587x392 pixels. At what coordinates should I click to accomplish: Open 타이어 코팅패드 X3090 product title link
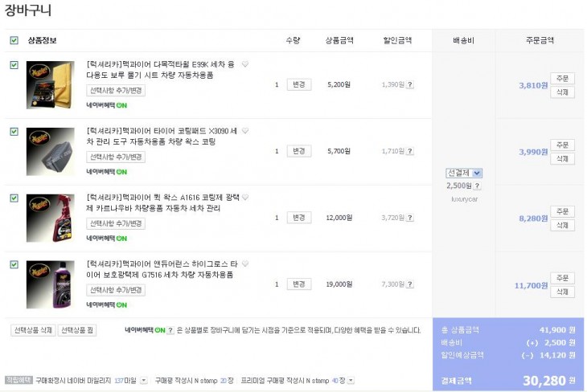(x=162, y=136)
